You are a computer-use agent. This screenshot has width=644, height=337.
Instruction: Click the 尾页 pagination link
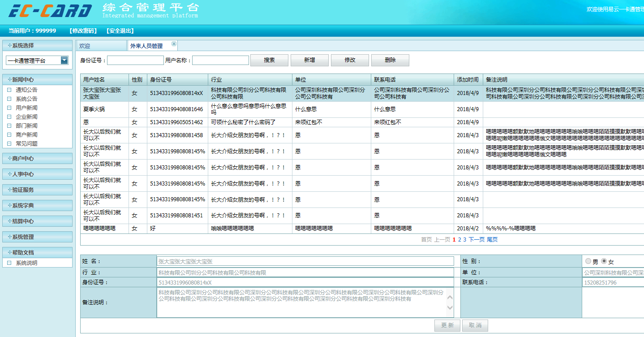click(x=492, y=240)
